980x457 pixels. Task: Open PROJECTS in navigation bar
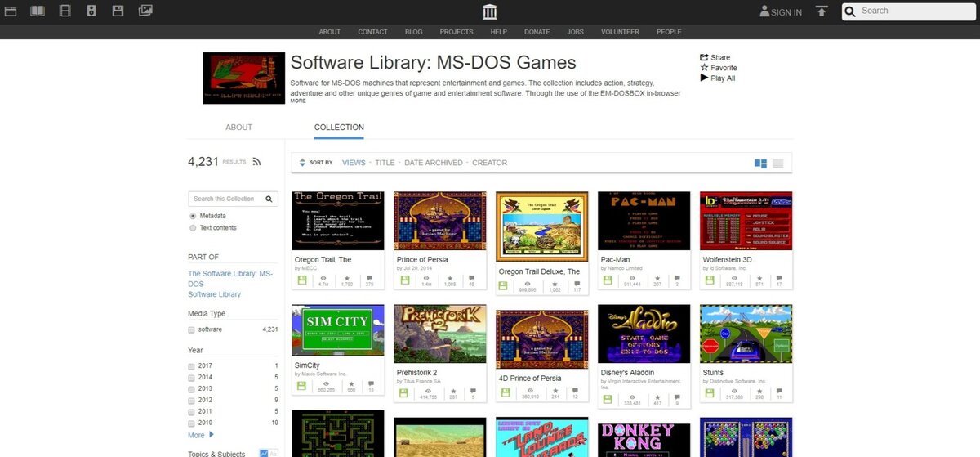click(456, 32)
